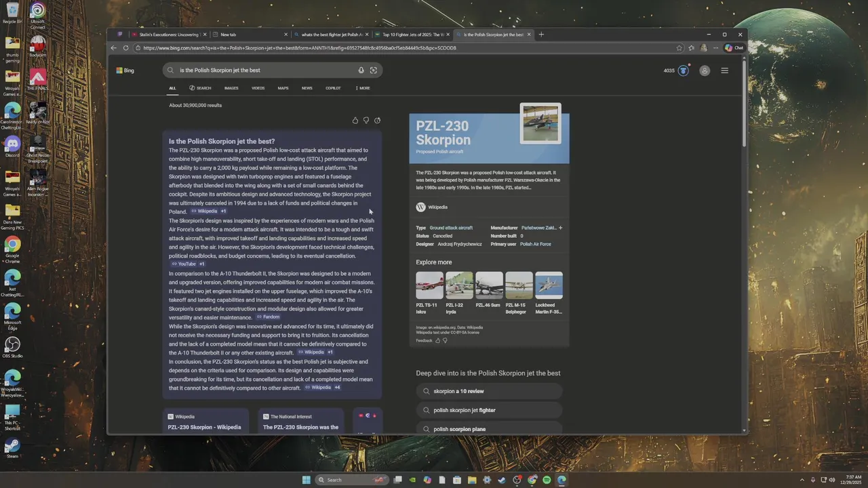
Task: Click the profile account avatar icon
Action: pos(705,70)
